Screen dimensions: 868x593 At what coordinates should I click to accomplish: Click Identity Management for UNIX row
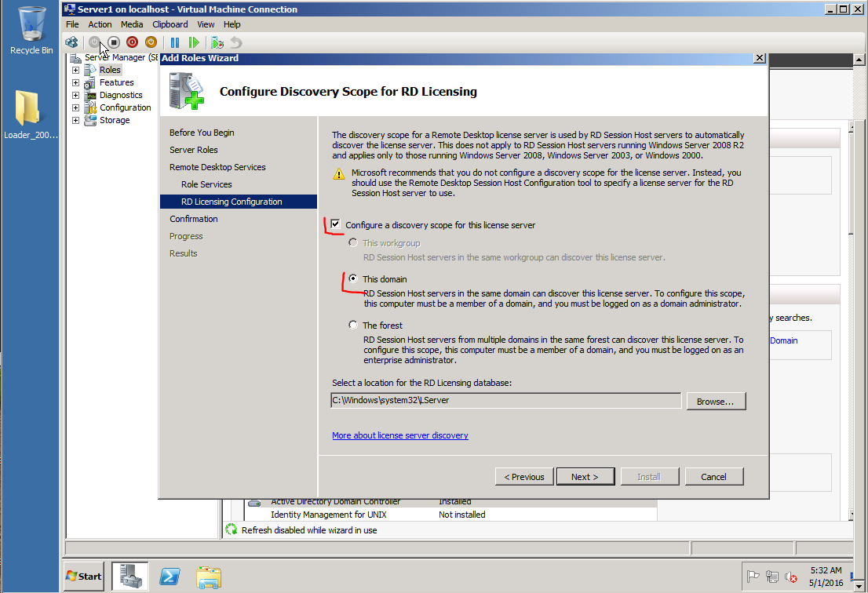pyautogui.click(x=450, y=515)
